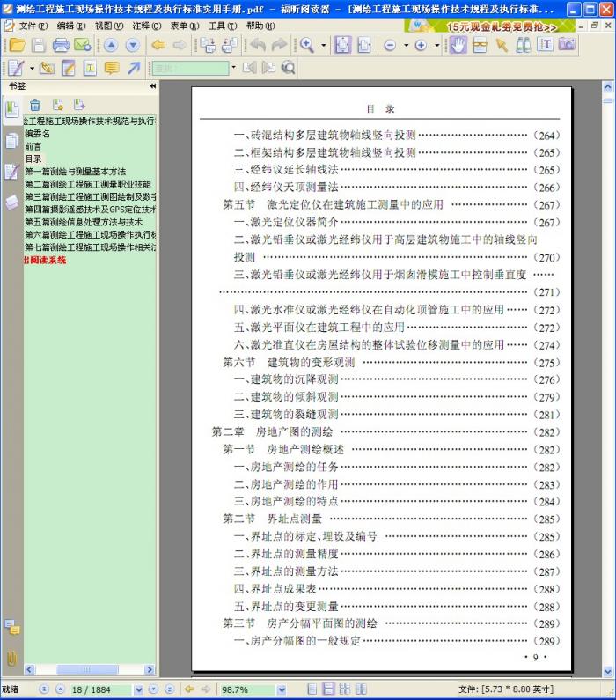This screenshot has width=616, height=700.
Task: Click the Zoom Out minus button
Action: [390, 45]
